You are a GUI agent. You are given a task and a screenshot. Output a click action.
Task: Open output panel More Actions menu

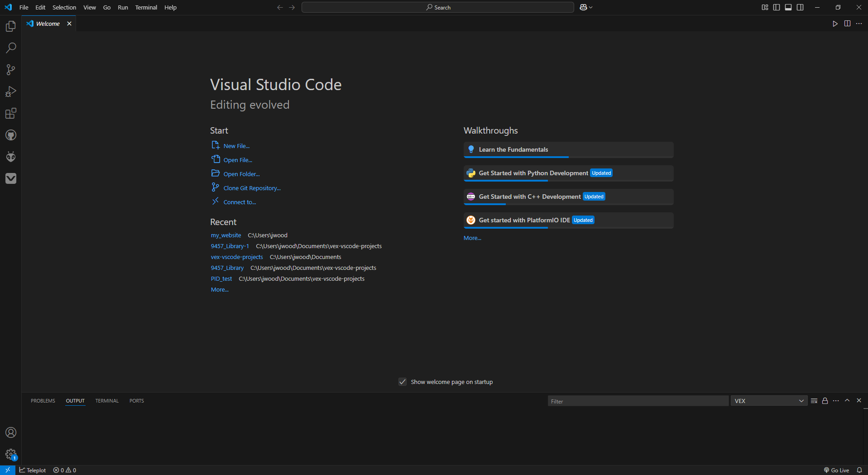[836, 401]
